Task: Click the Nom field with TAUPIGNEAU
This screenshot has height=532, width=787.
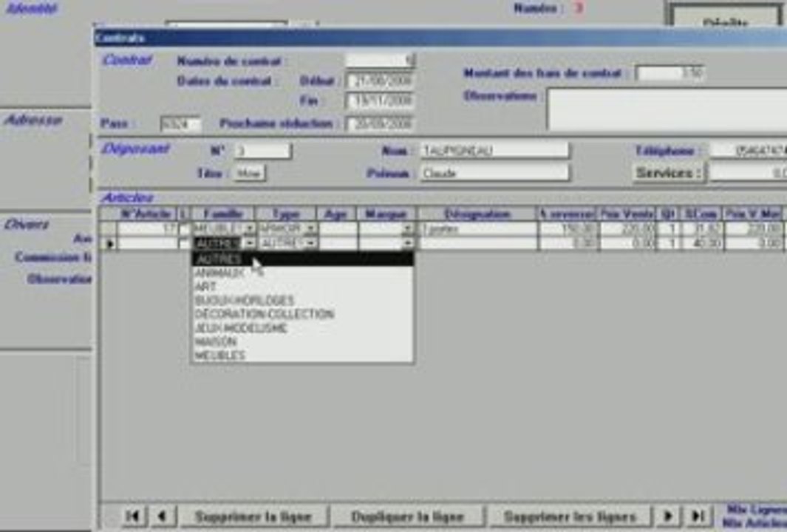Action: tap(494, 151)
